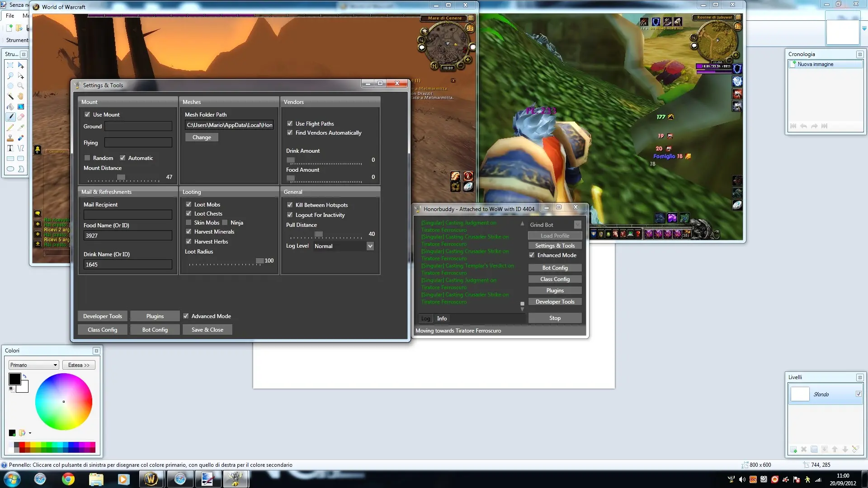Click Change mesh folder button
Image resolution: width=868 pixels, height=488 pixels.
tap(202, 137)
